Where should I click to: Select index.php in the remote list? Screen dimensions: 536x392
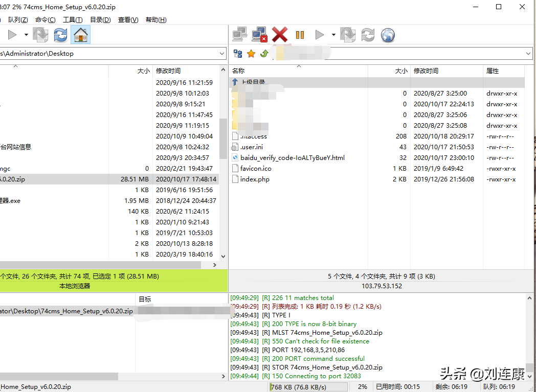(x=255, y=179)
